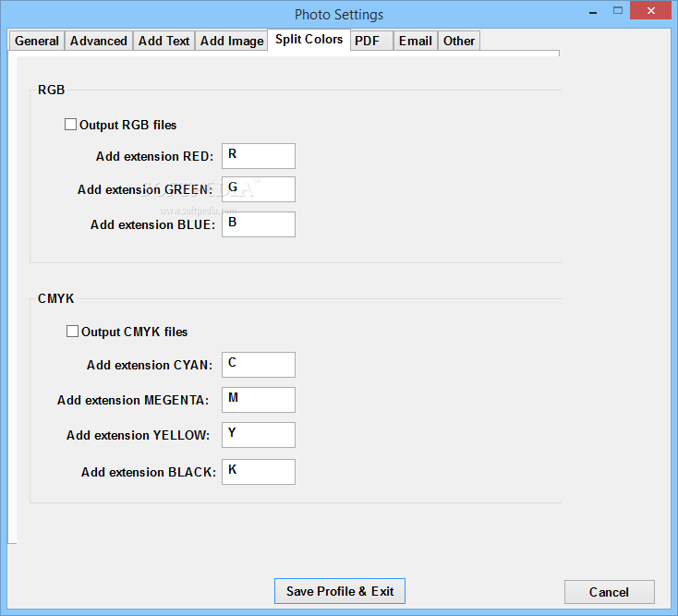Maximize the Photo Settings window
This screenshot has width=678, height=616.
coord(618,11)
